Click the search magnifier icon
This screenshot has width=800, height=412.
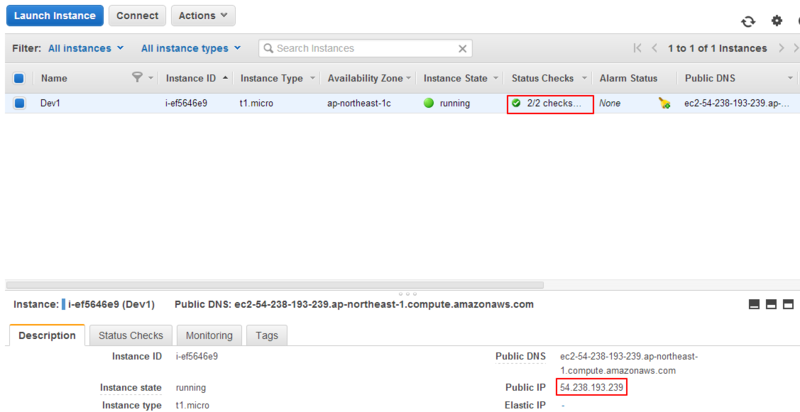click(268, 49)
